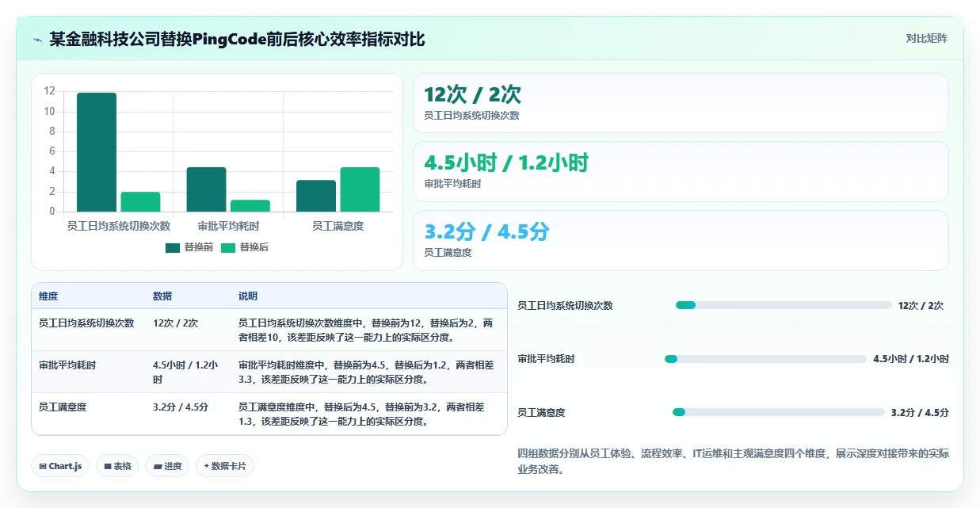The height and width of the screenshot is (508, 980).
Task: Click the 3.2分 / 4.5分 data card
Action: (681, 240)
